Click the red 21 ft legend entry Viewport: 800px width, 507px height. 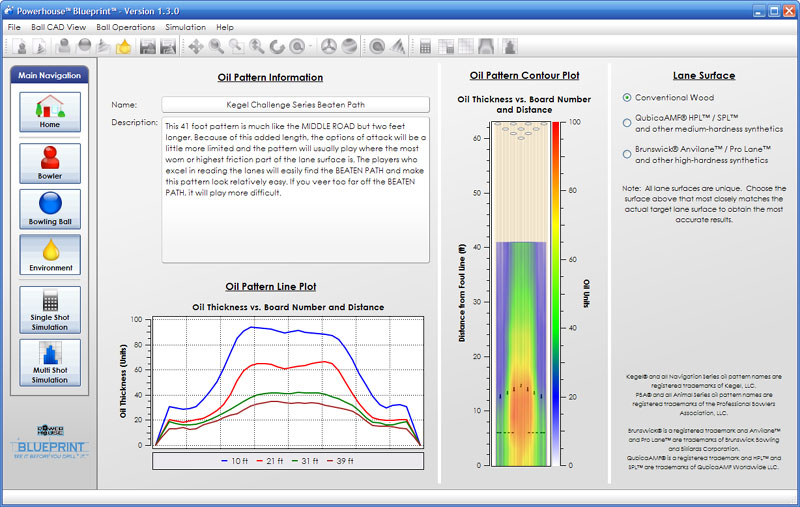tap(269, 461)
